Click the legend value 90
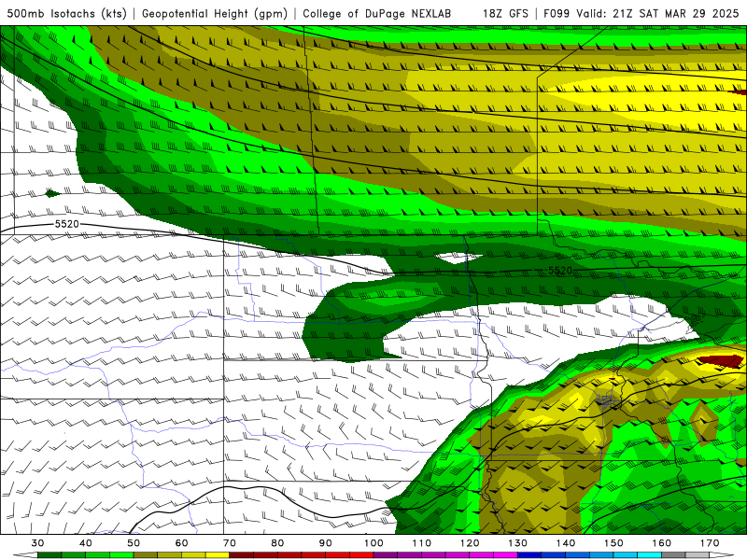 325,543
